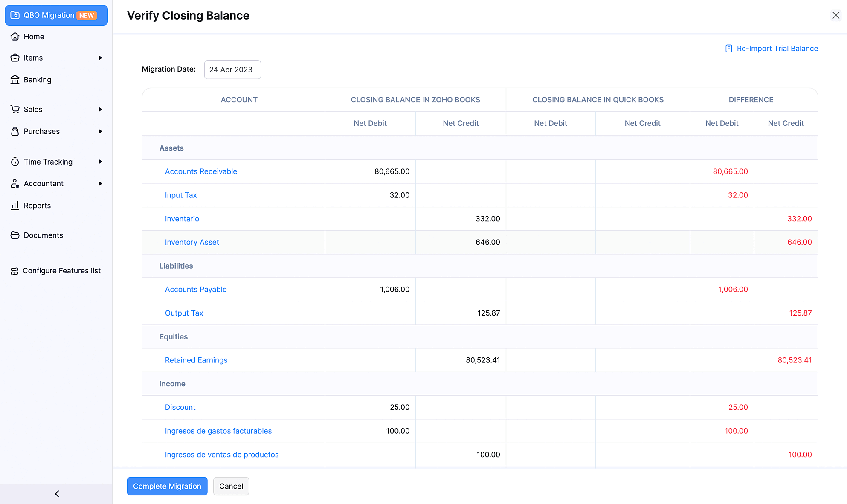Collapse the sidebar with bottom chevron
Viewport: 847px width, 504px height.
[56, 493]
